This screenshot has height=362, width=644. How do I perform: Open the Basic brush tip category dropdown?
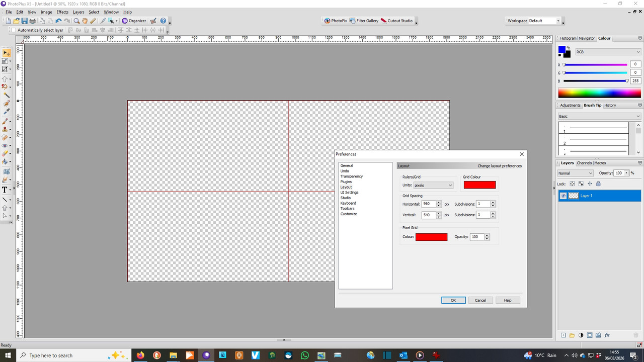click(x=599, y=116)
